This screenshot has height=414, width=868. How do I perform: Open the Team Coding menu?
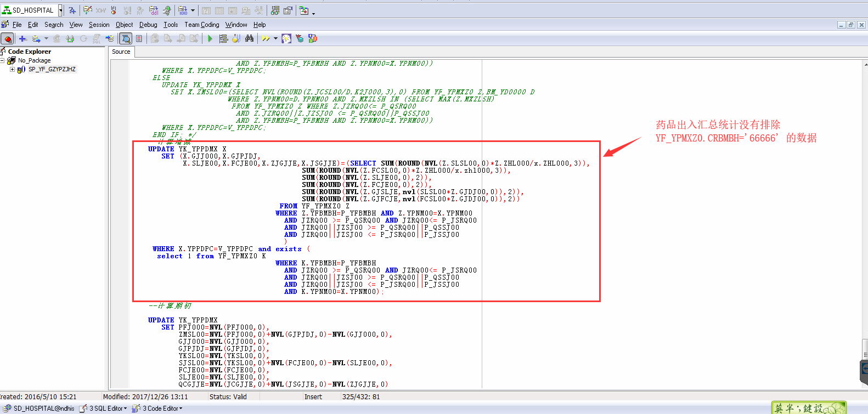(201, 25)
